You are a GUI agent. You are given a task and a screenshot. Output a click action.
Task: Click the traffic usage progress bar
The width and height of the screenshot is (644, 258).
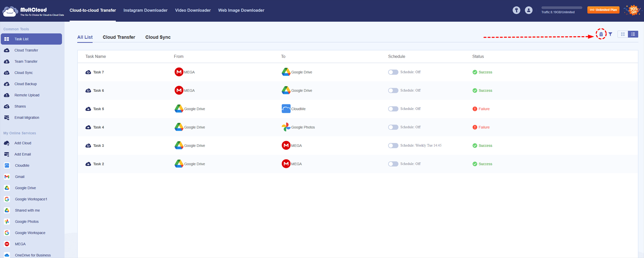pos(561,7)
